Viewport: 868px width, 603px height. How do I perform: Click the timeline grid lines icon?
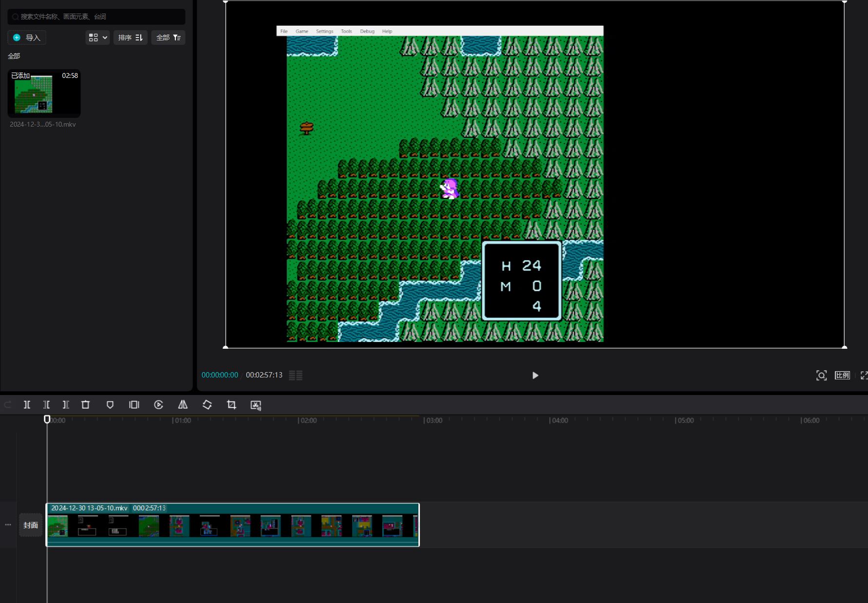(296, 375)
